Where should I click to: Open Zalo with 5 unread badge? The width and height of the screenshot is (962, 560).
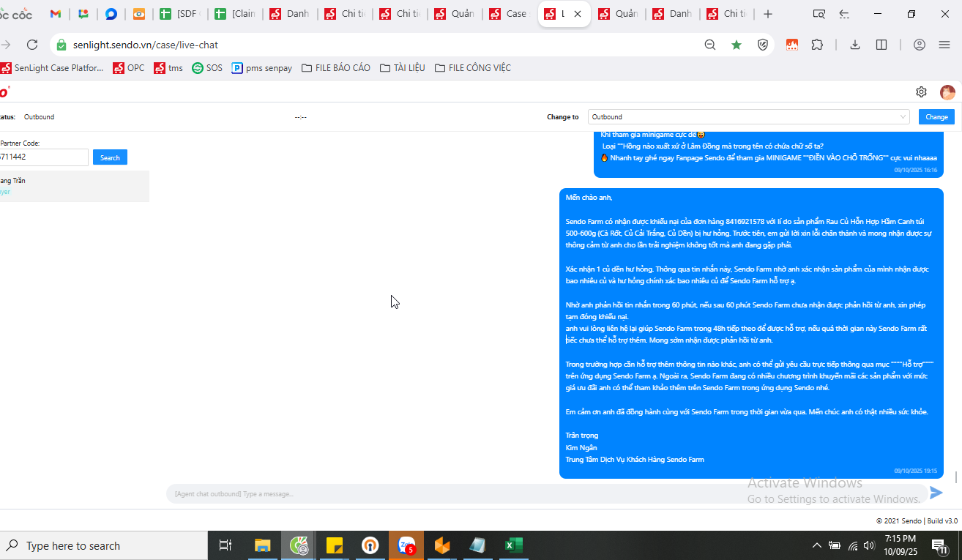(x=406, y=545)
